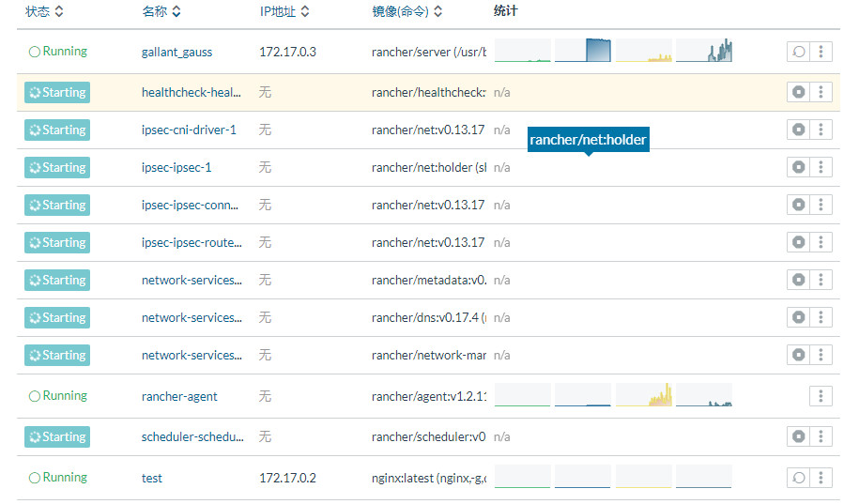Open more actions for ipsec-ipsec-conn row

tap(821, 205)
